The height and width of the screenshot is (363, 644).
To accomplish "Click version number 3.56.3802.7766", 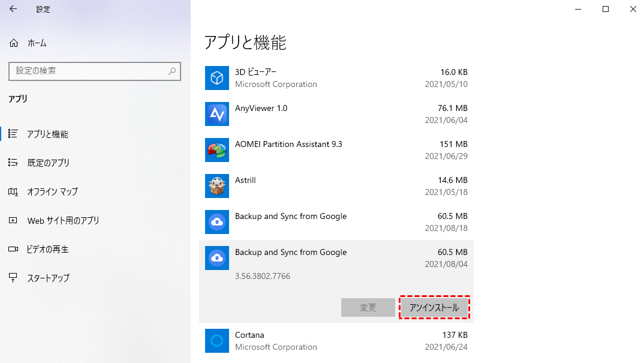I will [x=263, y=276].
